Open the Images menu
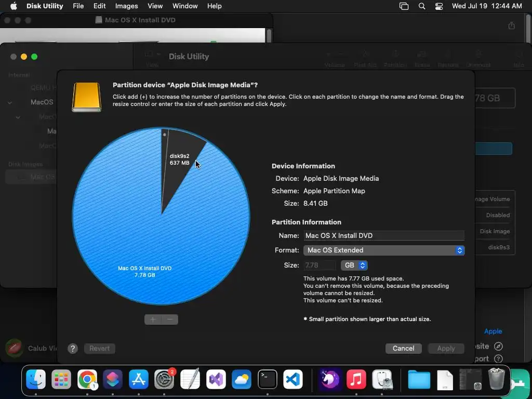The image size is (532, 399). (126, 6)
